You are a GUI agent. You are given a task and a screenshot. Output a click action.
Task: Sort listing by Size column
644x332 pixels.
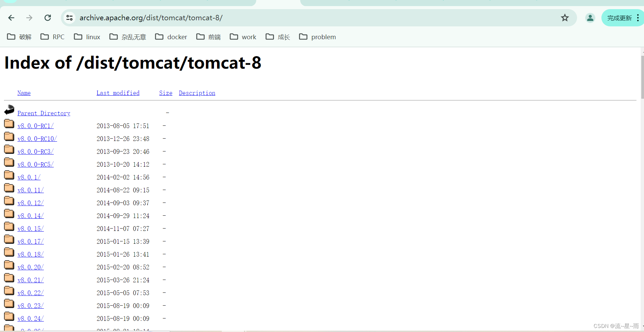pyautogui.click(x=166, y=93)
